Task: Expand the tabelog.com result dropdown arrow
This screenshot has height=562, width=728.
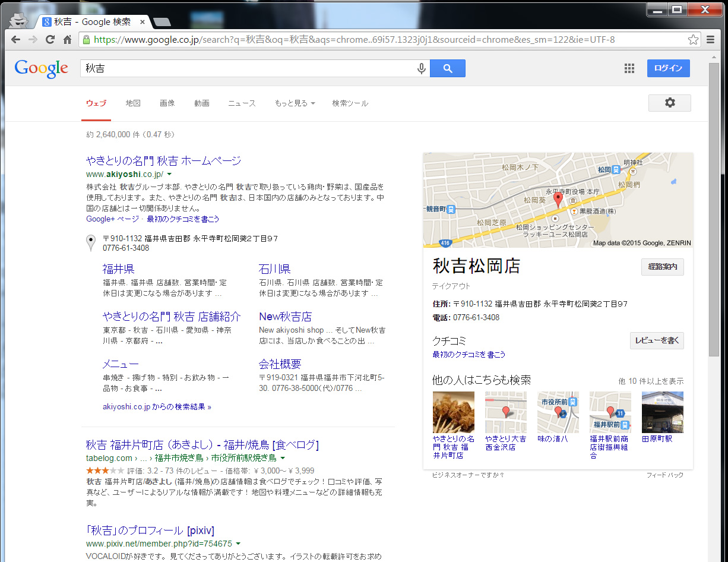Action: click(283, 458)
